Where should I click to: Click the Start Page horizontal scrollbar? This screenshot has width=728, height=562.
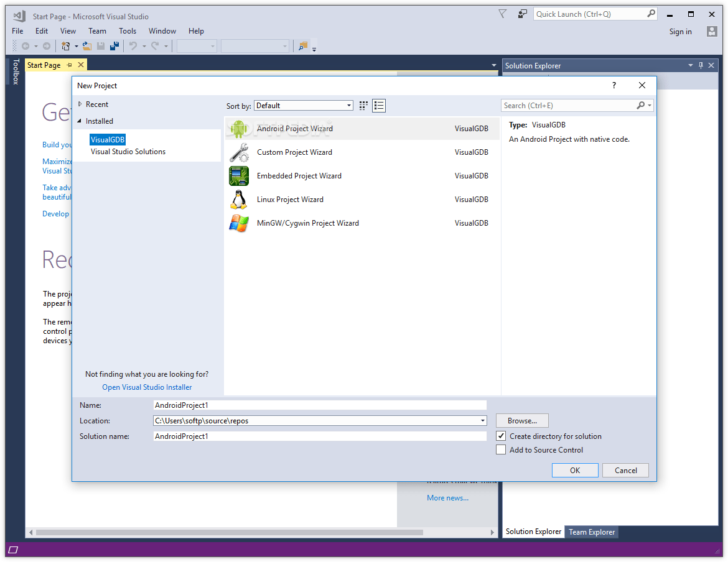click(x=230, y=532)
